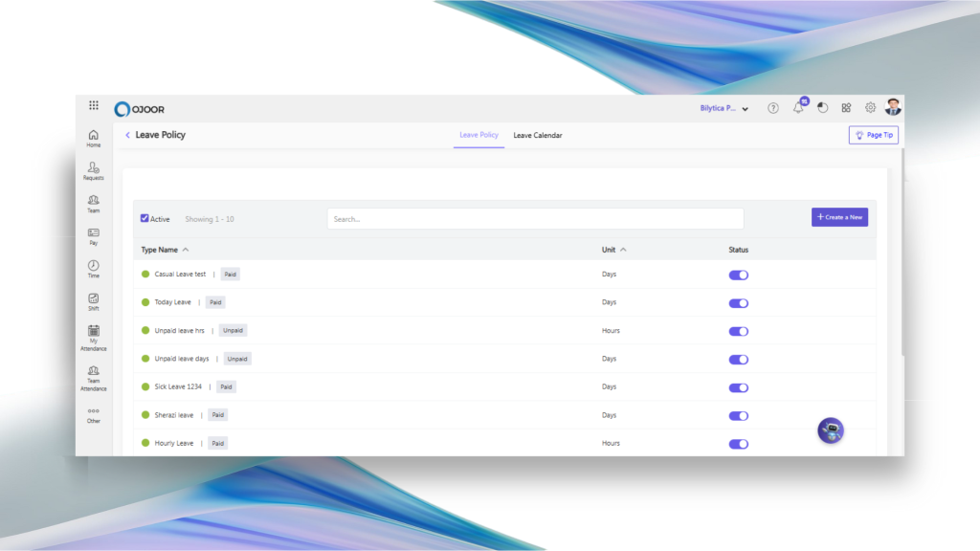Open the Requests sidebar icon
The height and width of the screenshot is (551, 980).
point(93,167)
